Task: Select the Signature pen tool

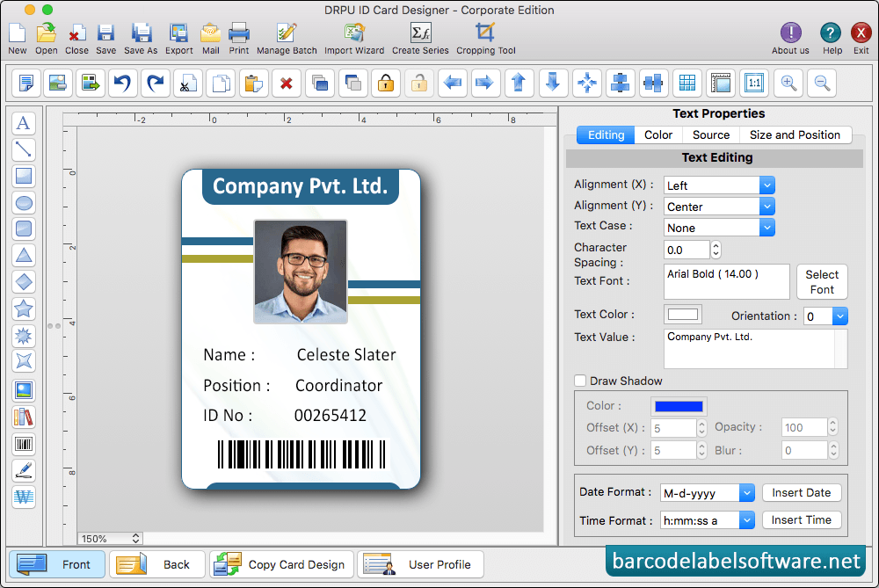Action: [24, 470]
